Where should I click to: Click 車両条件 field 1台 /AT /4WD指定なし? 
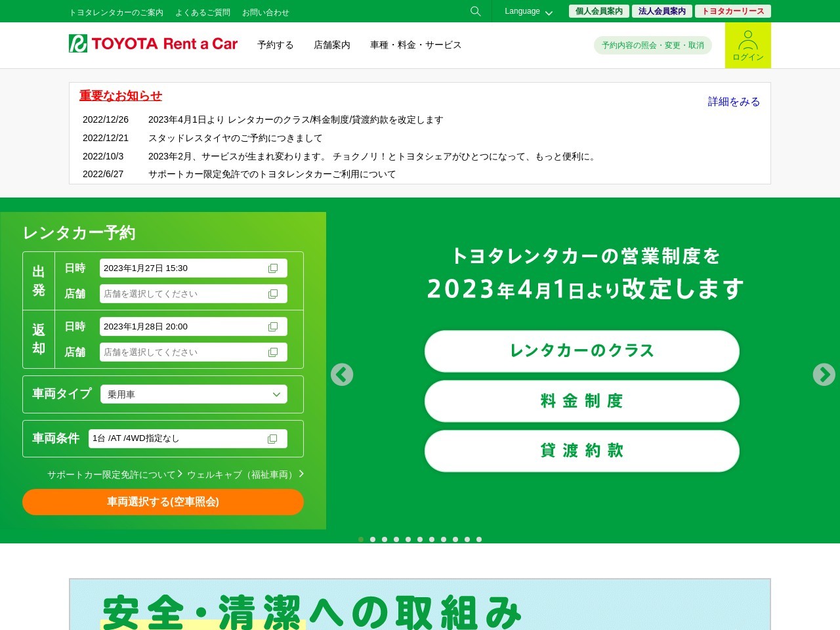coord(188,438)
